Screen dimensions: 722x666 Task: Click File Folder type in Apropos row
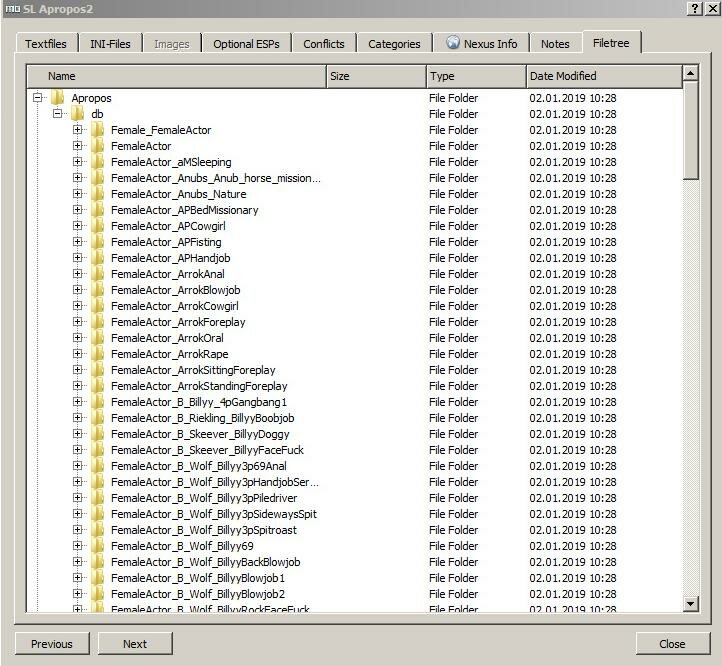(x=453, y=98)
